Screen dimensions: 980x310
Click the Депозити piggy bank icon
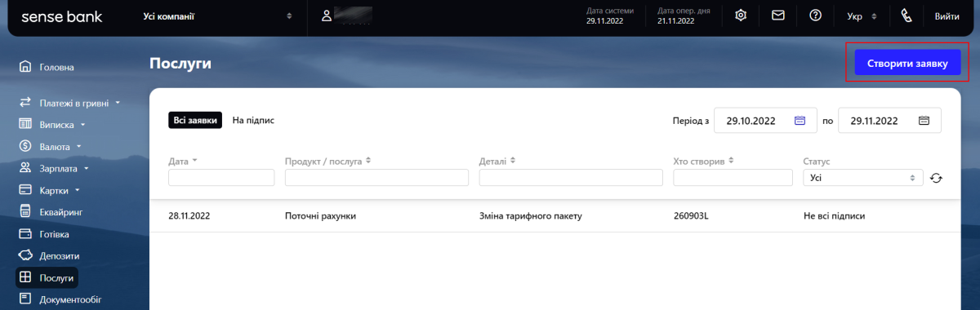tap(25, 256)
